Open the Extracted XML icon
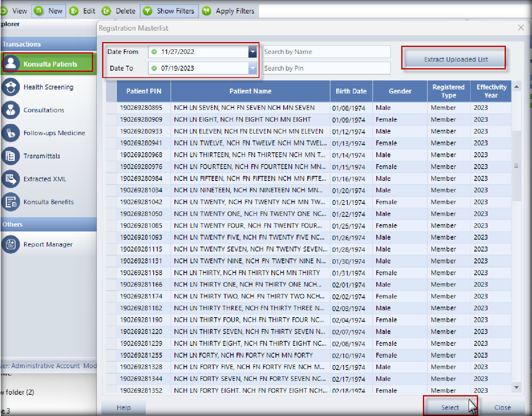Viewport: 532px width, 416px height. click(11, 179)
